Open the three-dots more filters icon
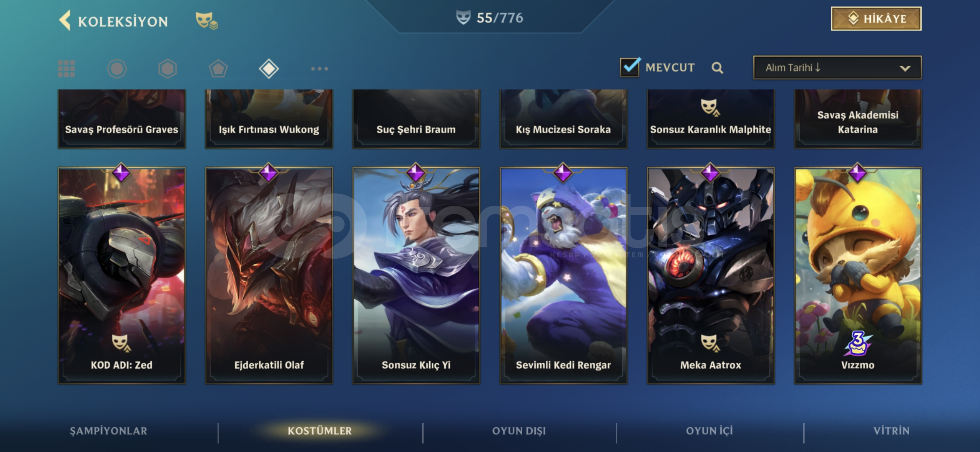The image size is (980, 452). tap(320, 69)
